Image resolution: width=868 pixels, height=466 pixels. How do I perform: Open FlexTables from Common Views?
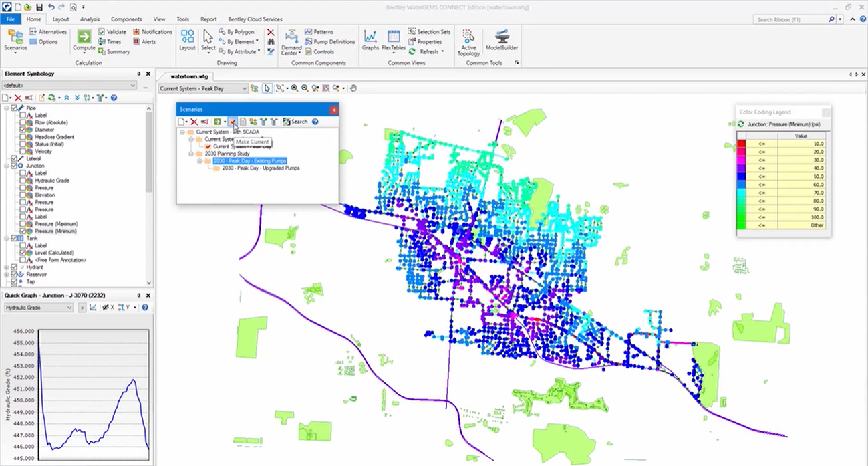[394, 39]
